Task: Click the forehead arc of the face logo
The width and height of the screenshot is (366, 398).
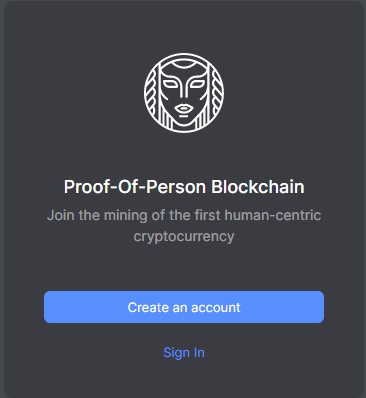Action: [184, 65]
